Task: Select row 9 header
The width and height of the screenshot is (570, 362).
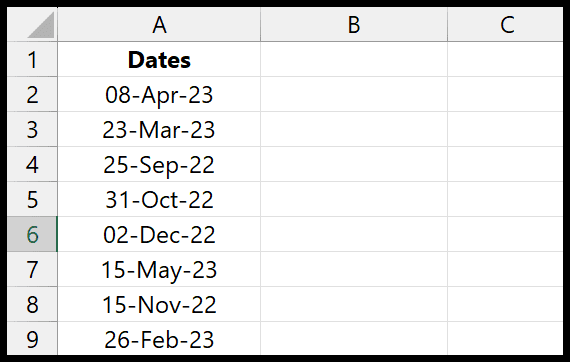Action: (x=32, y=338)
